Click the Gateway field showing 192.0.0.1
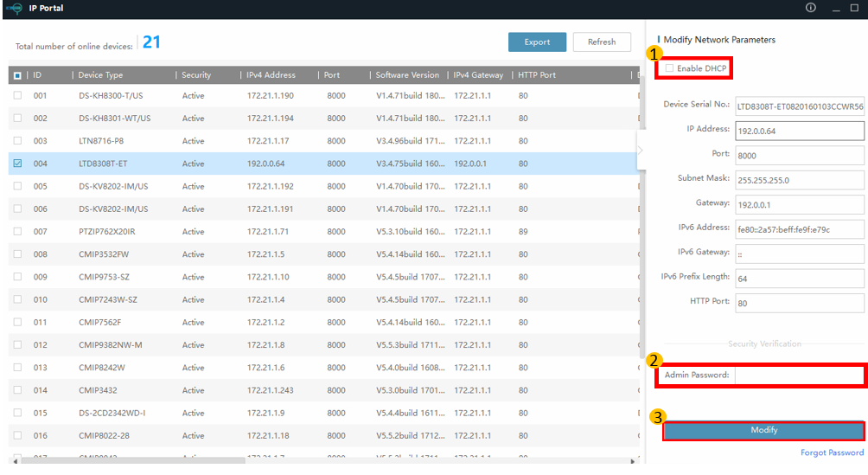The width and height of the screenshot is (868, 475). (800, 204)
